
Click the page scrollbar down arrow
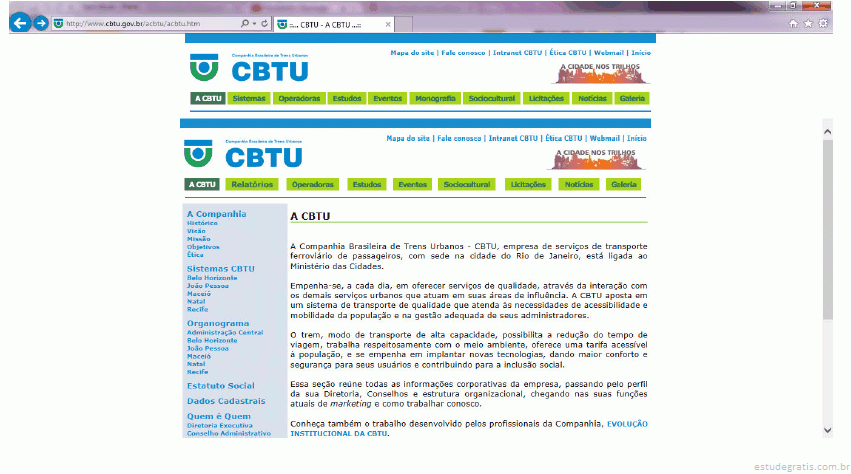click(827, 430)
